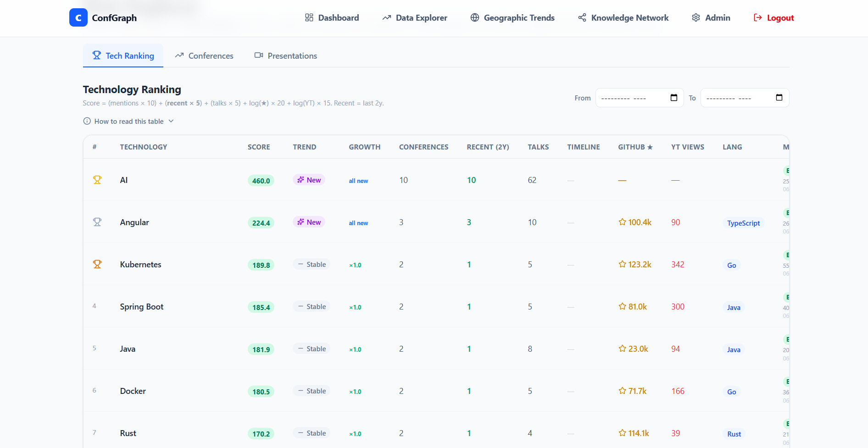Click the New trend badge for AI
Viewport: 868px width, 448px height.
click(x=309, y=180)
